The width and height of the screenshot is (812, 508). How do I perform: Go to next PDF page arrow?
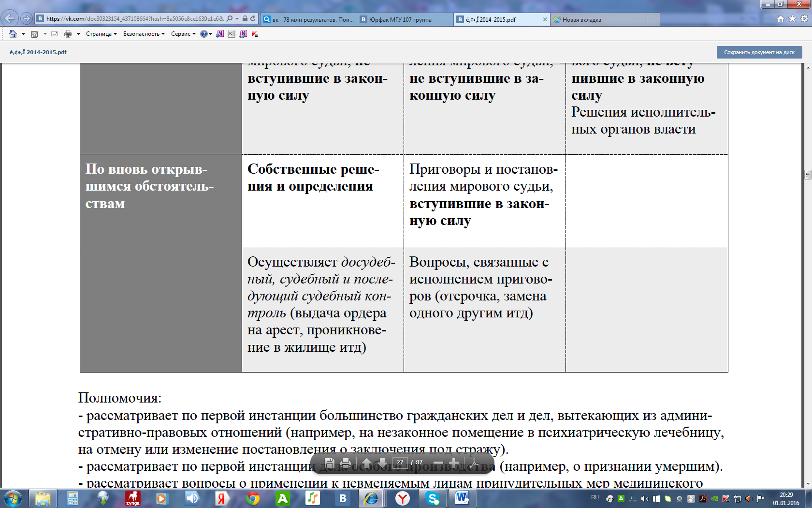(382, 463)
